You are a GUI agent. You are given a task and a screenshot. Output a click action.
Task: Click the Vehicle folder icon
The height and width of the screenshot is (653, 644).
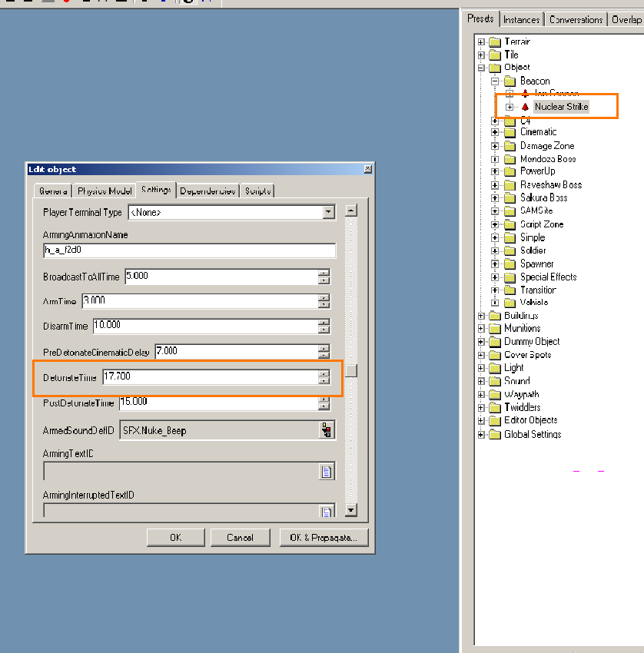click(x=510, y=303)
